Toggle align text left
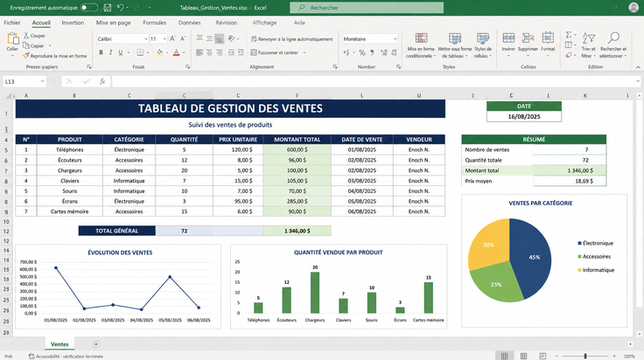The width and height of the screenshot is (644, 360). pos(199,52)
